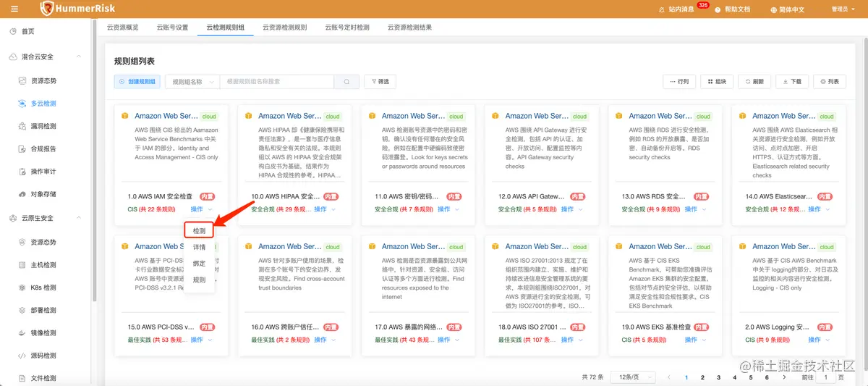Switch to 云资源概览 tab
Screen dimensions: 868x386
(123, 28)
